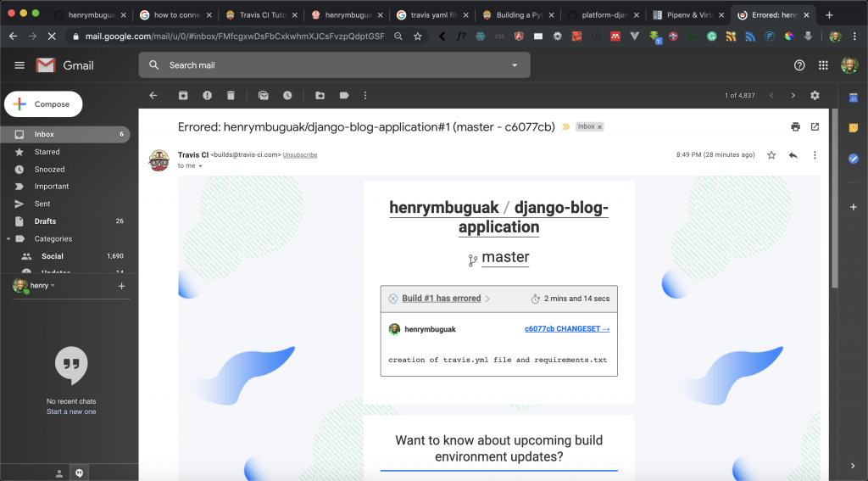The width and height of the screenshot is (868, 481).
Task: Open django-blog-application link
Action: [x=533, y=217]
